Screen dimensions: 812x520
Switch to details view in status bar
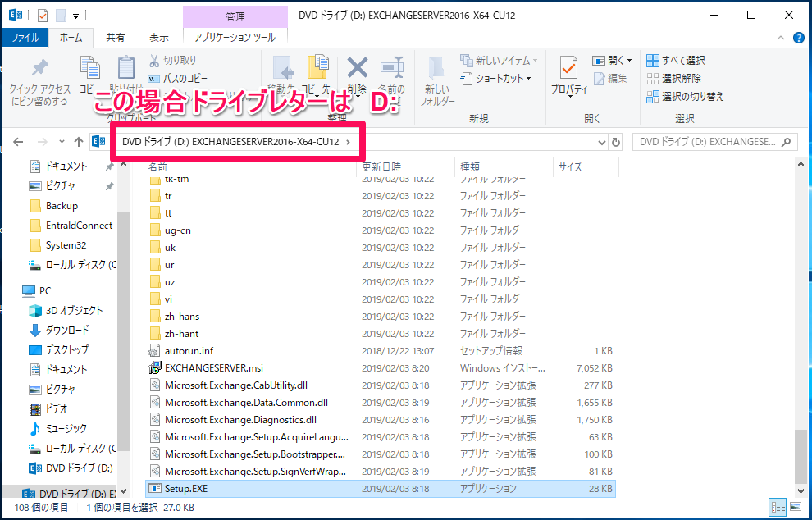click(778, 507)
